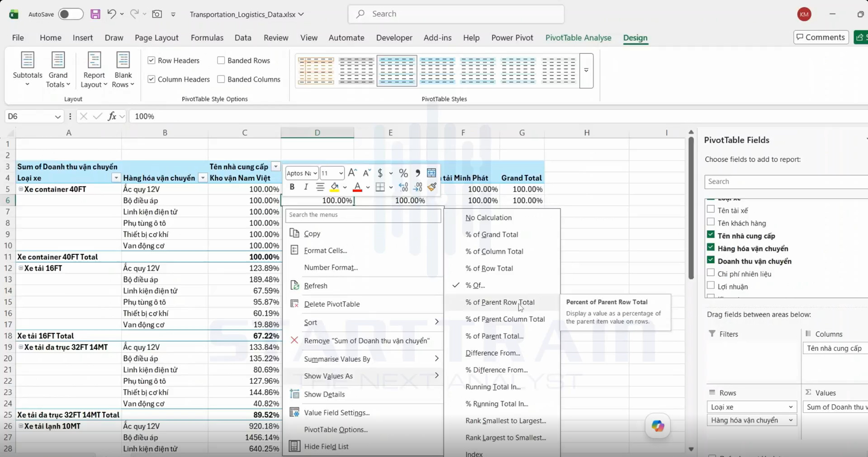868x457 pixels.
Task: Open the Subtotals layout button
Action: pyautogui.click(x=28, y=70)
